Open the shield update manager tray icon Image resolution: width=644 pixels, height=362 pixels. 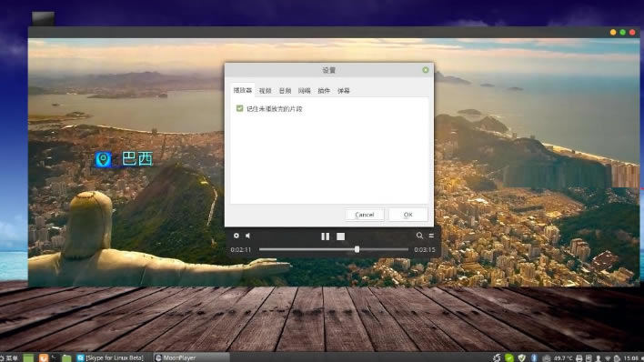click(x=521, y=357)
